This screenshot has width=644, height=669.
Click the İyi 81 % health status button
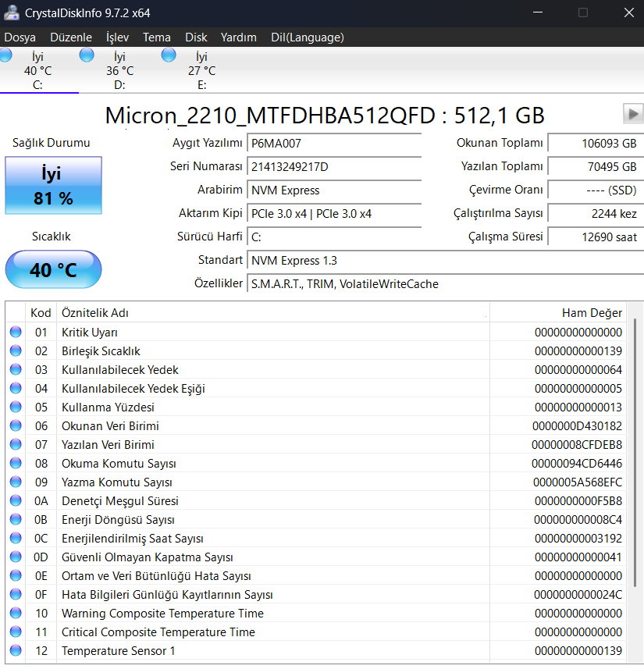pyautogui.click(x=53, y=186)
